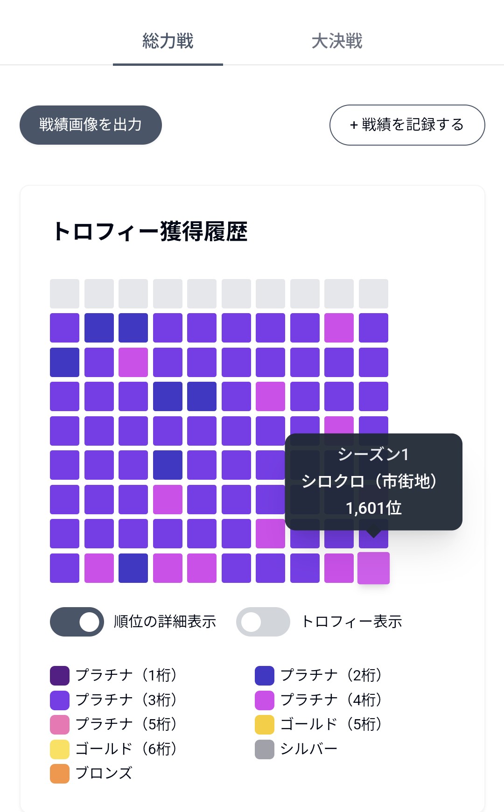This screenshot has height=812, width=504.
Task: Select the ゴールド(5桁) legend swatch
Action: (x=265, y=724)
